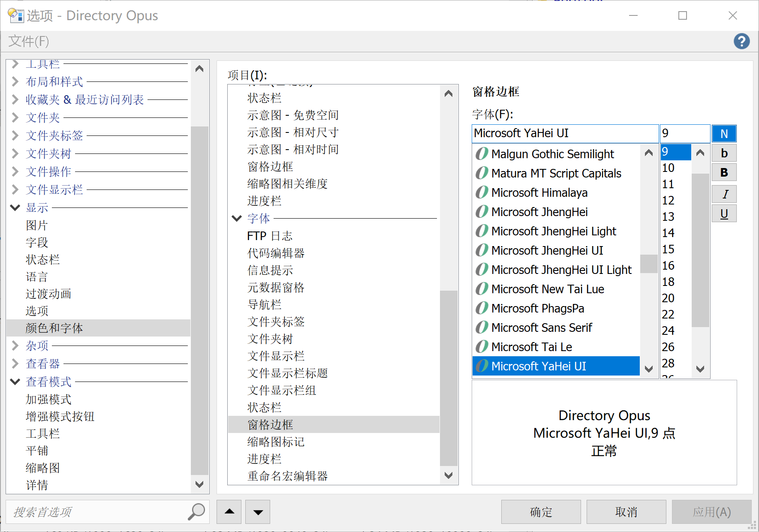Expand the 文件夹 category
The image size is (759, 532).
(x=15, y=117)
